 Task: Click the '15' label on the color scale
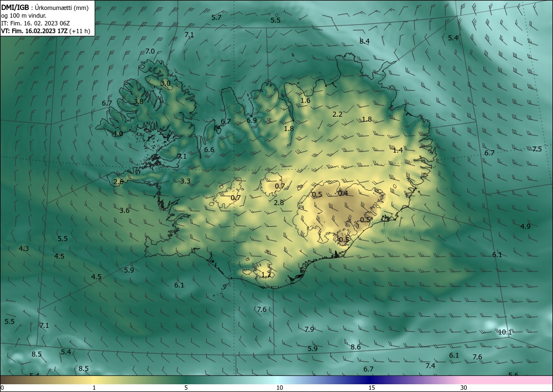point(372,388)
